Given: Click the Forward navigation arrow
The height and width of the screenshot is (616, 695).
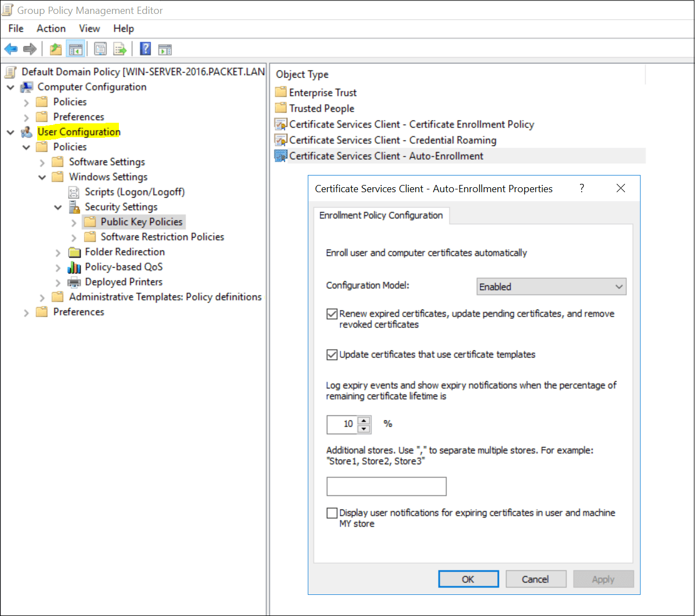Looking at the screenshot, I should (29, 49).
